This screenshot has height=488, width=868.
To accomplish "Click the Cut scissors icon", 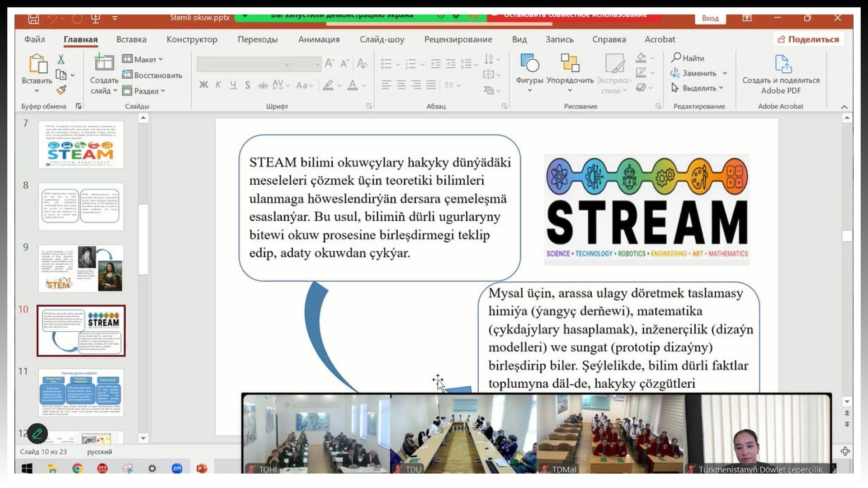I will click(61, 59).
